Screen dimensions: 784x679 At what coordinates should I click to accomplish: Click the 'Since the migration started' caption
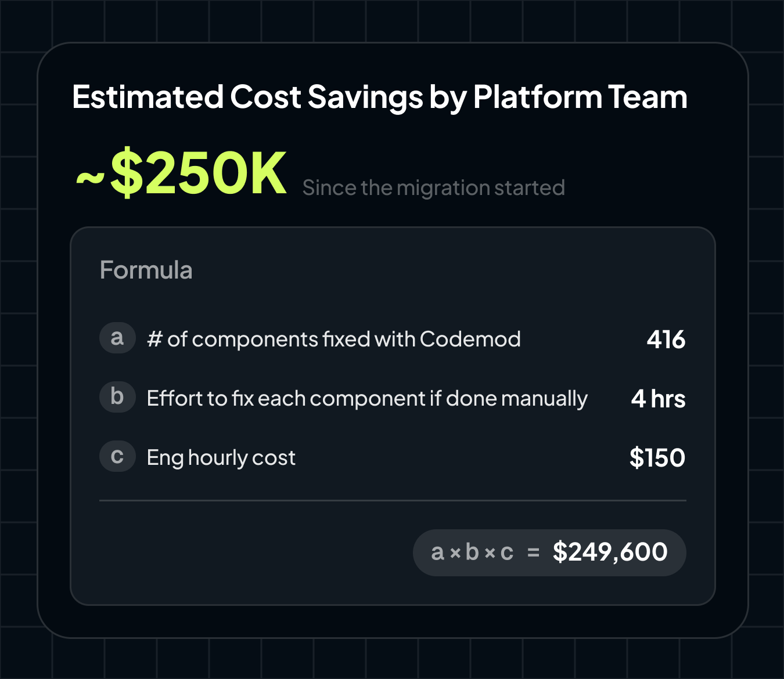pos(433,187)
